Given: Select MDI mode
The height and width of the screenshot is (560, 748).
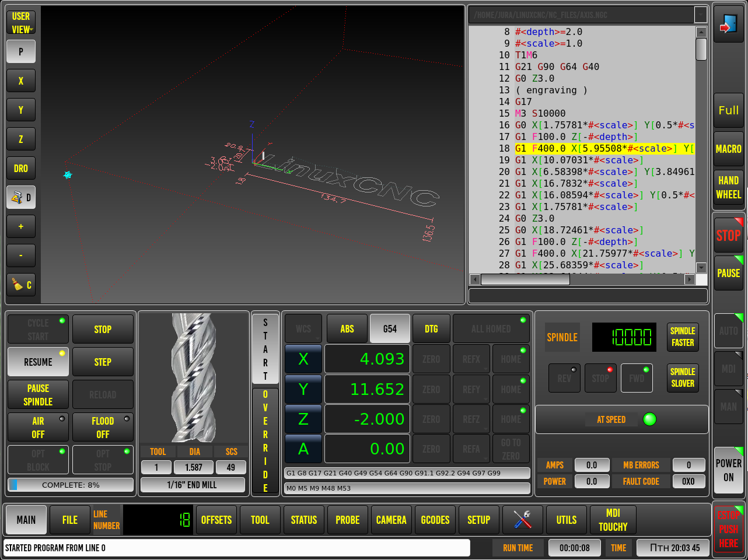Looking at the screenshot, I should pos(729,369).
